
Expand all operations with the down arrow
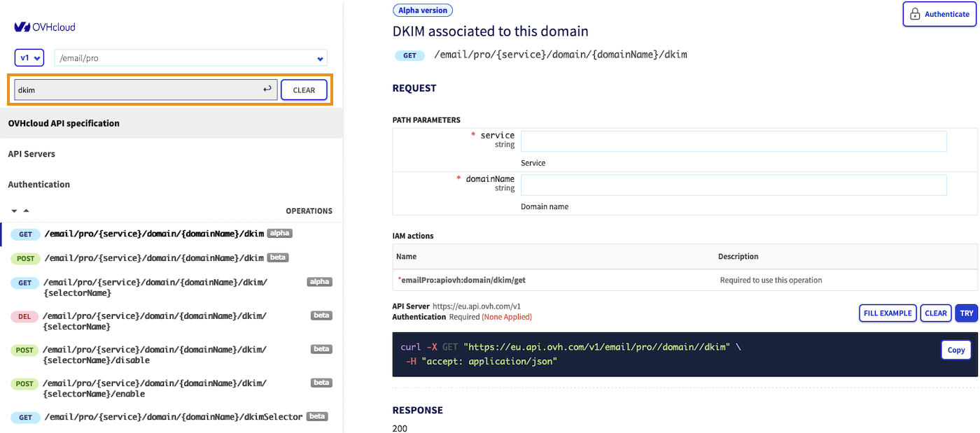pyautogui.click(x=14, y=211)
